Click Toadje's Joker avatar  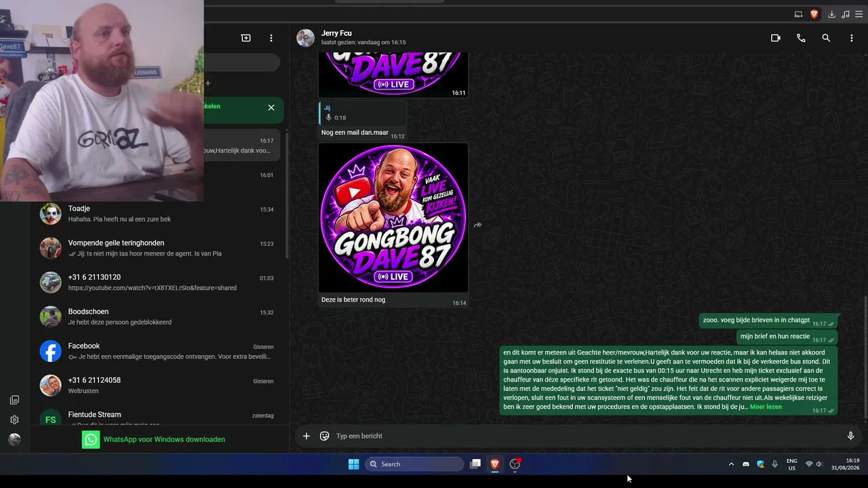[50, 213]
